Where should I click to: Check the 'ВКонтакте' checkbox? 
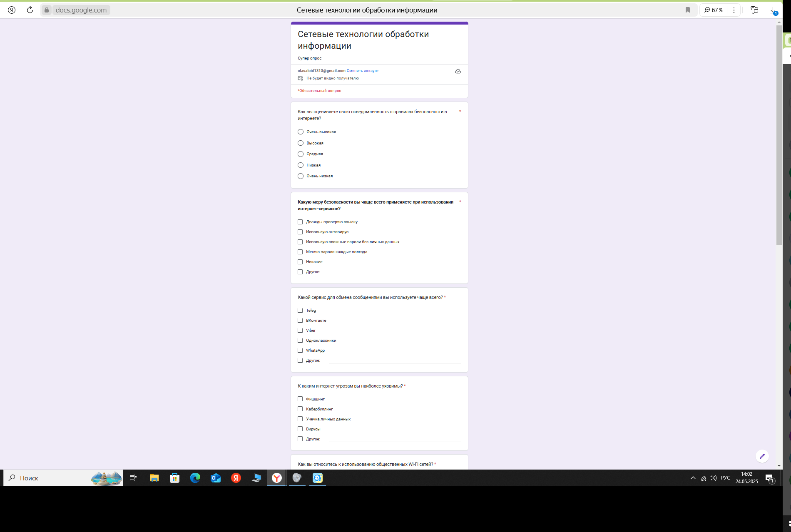point(300,321)
